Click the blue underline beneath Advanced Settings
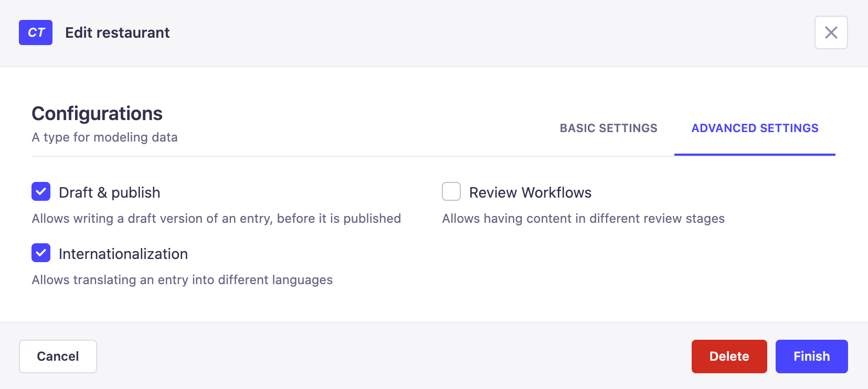868x389 pixels. point(755,155)
